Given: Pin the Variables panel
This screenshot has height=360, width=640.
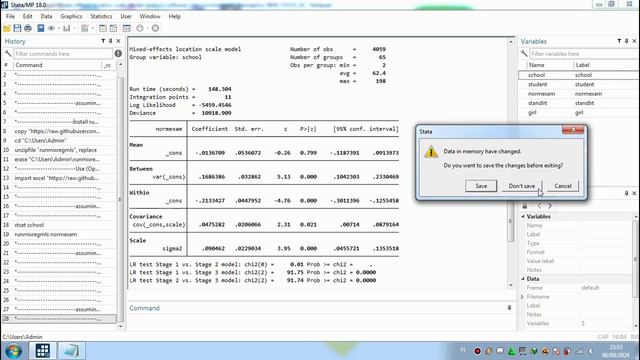Looking at the screenshot, I should [627, 41].
